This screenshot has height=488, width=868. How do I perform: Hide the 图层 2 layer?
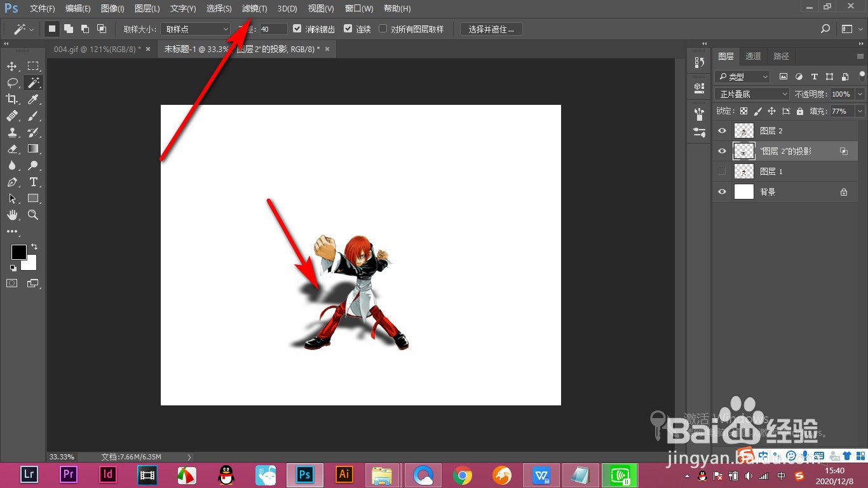coord(722,131)
